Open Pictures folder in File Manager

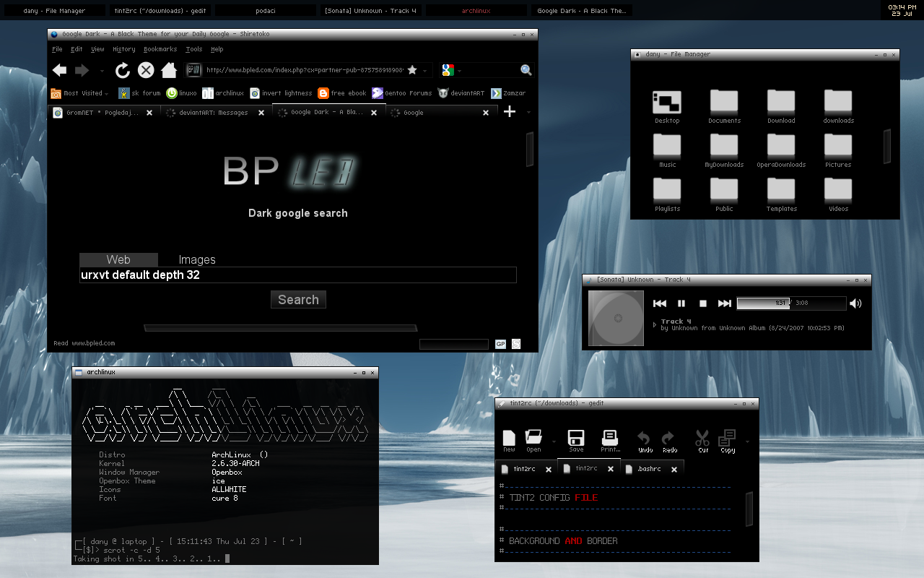point(838,151)
